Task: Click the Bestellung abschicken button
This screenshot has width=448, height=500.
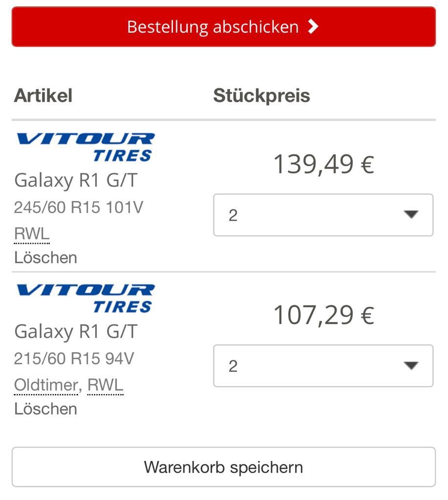Action: (224, 26)
